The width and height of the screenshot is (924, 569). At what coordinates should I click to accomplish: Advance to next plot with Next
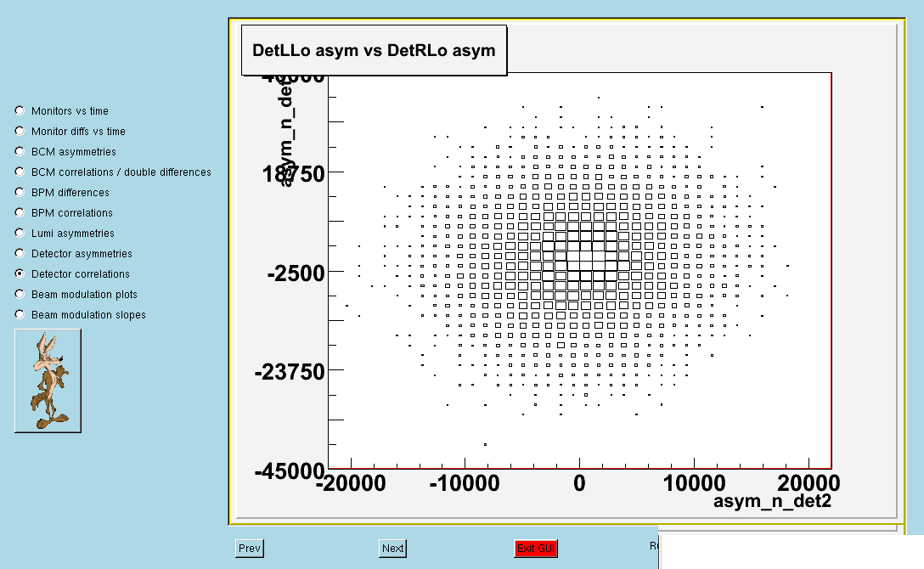pyautogui.click(x=392, y=549)
